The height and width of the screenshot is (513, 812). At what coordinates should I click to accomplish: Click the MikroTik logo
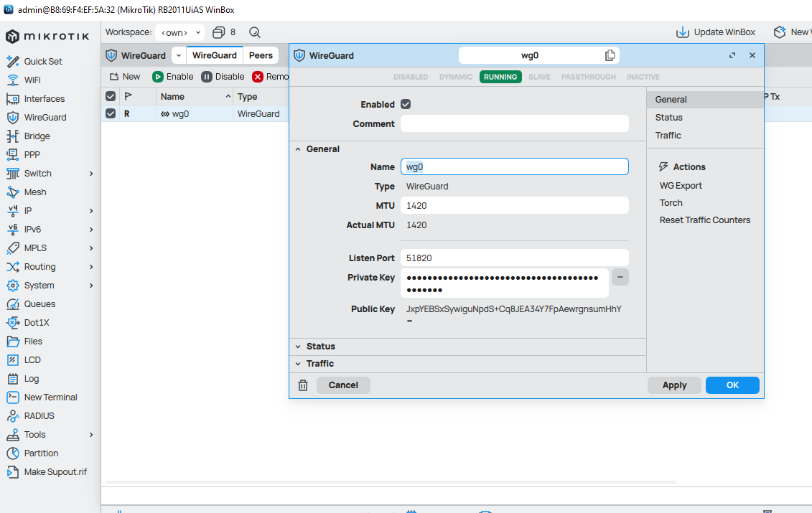tap(47, 37)
